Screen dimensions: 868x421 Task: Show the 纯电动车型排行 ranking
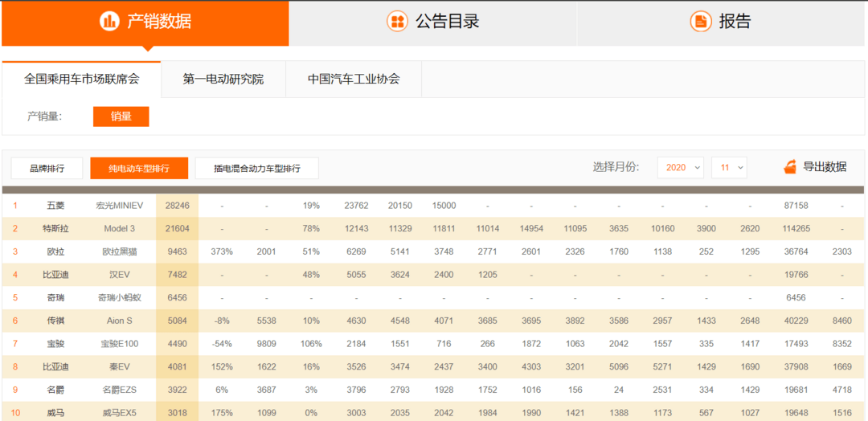(x=139, y=168)
